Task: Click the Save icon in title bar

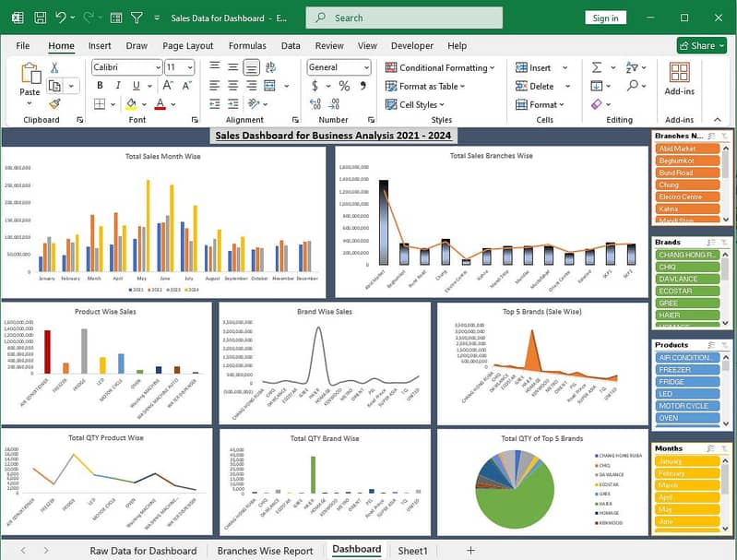Action: (41, 18)
